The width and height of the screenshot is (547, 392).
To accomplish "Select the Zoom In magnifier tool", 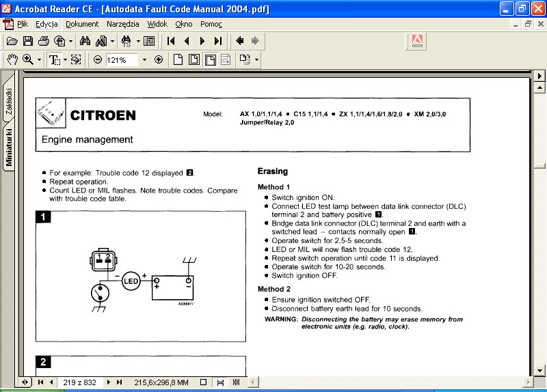I will 28,59.
